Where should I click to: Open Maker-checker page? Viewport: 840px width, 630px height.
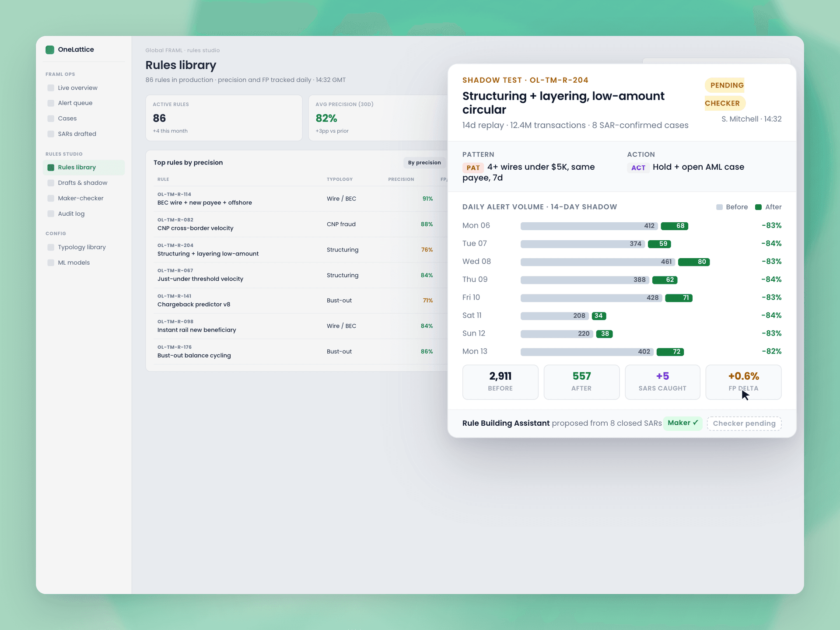(84, 198)
